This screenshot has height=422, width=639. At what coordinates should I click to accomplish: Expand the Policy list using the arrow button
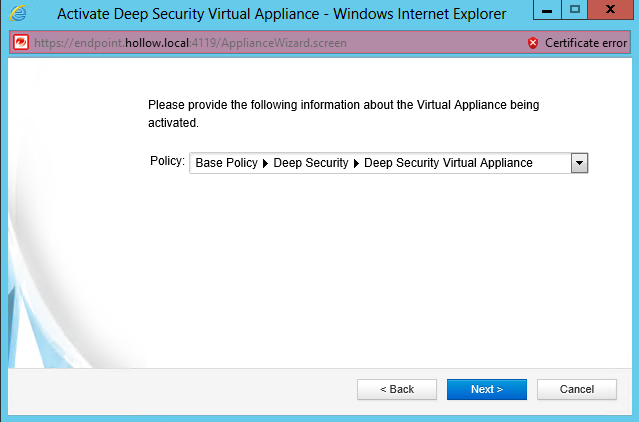pos(578,163)
